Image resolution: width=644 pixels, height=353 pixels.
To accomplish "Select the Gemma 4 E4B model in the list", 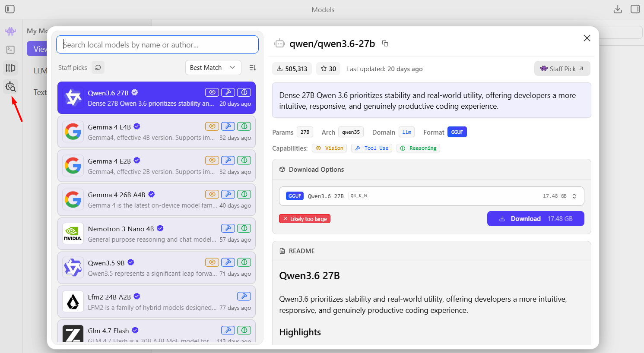I will click(156, 132).
